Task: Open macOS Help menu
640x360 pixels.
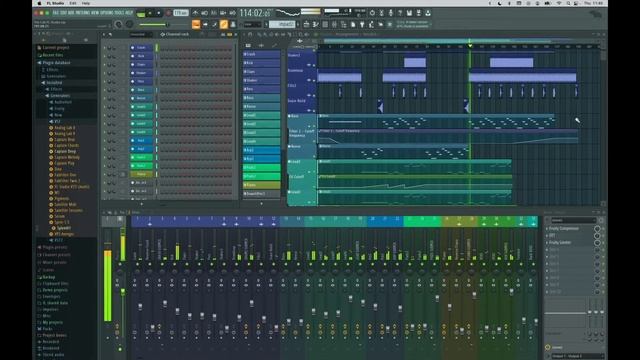Action: coord(86,3)
